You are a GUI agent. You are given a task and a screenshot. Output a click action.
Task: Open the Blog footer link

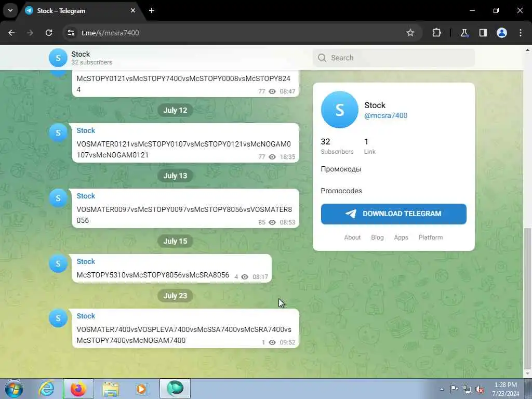click(377, 237)
